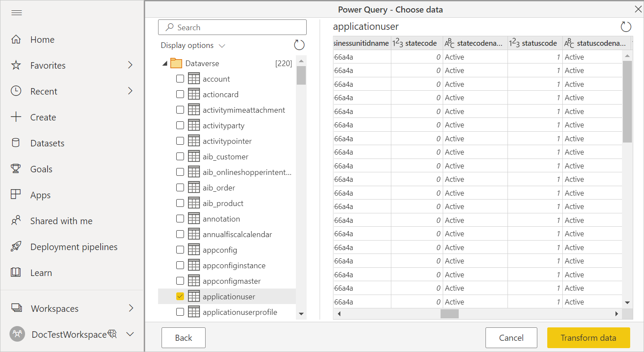
Task: Collapse the Dataverse folder
Action: (164, 63)
